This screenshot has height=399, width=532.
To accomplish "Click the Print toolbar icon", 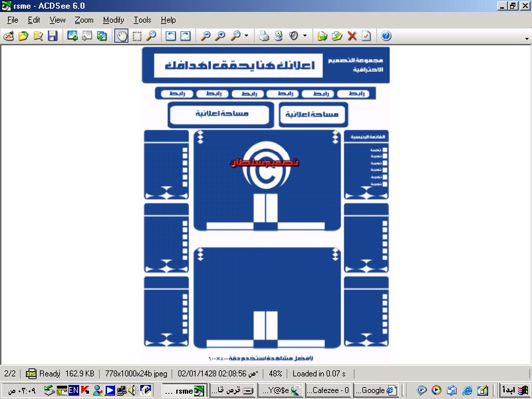I will pos(264,36).
